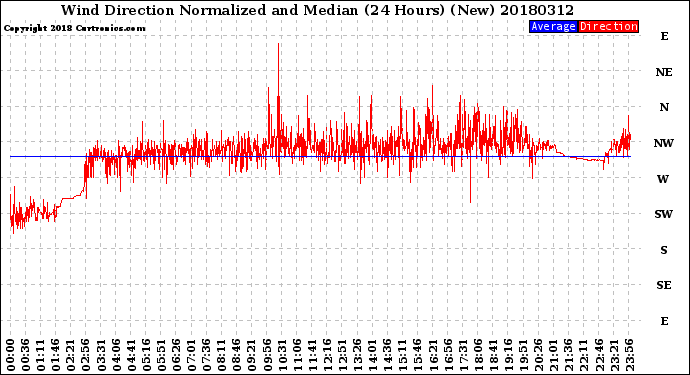Click the 22:46 time axis label
The height and width of the screenshot is (375, 690).
pos(598,355)
